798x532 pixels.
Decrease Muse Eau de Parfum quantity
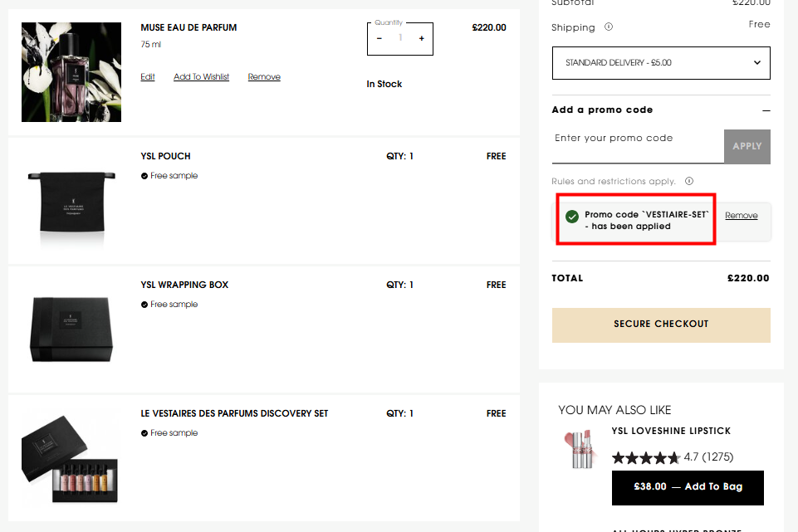[x=379, y=38]
